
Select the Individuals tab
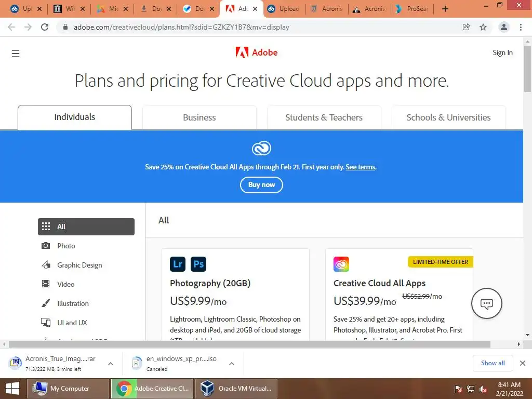coord(75,117)
